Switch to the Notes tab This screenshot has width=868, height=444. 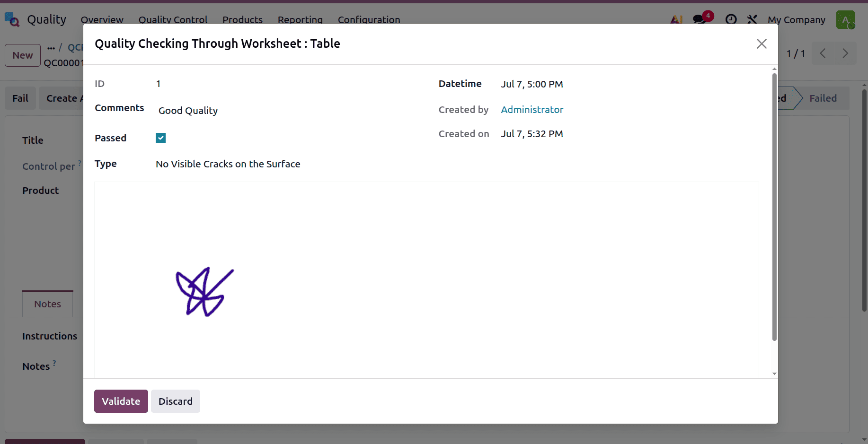pos(47,304)
